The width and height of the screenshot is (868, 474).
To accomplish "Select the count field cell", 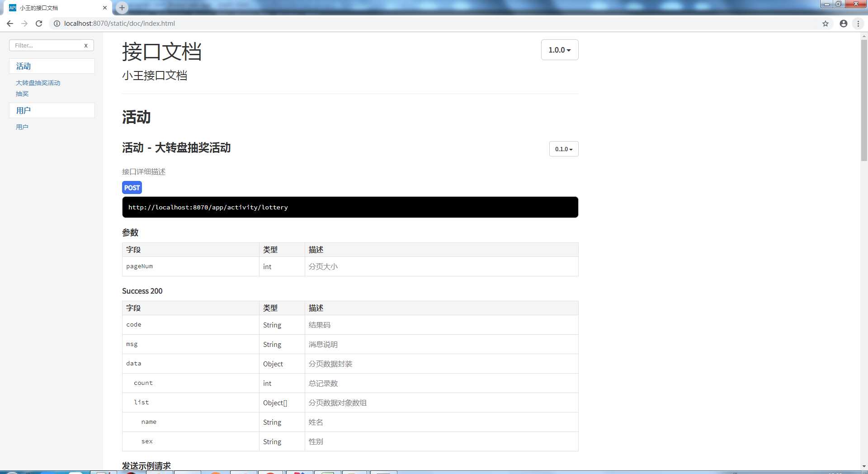I will 191,383.
